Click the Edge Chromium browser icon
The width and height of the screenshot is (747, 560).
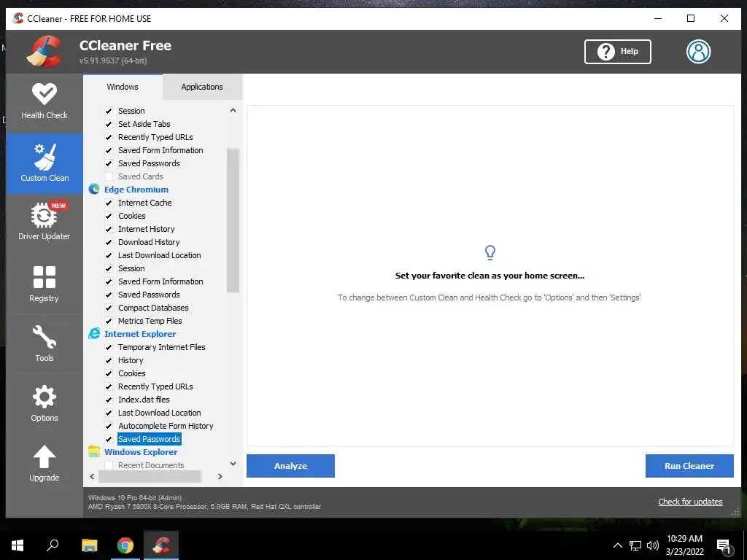click(x=94, y=190)
